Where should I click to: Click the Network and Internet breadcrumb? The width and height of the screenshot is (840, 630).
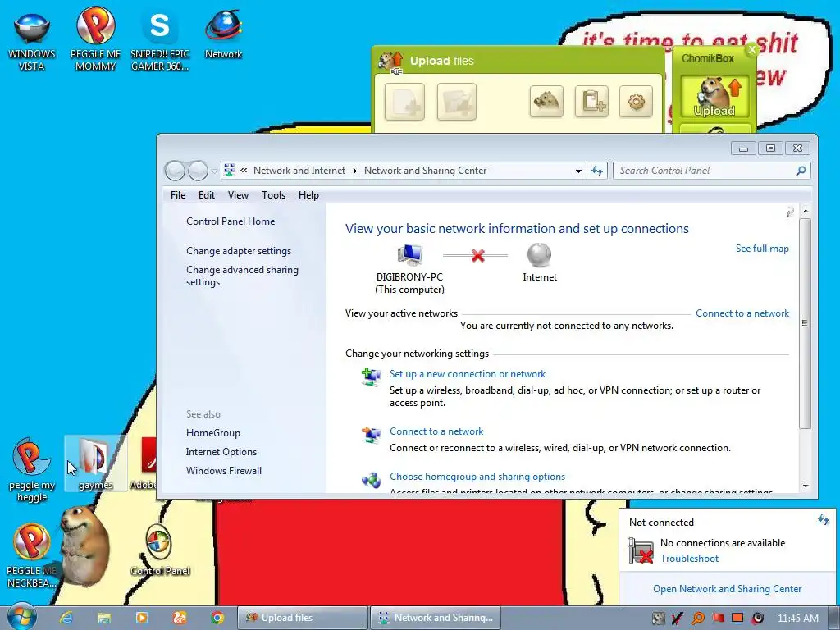tap(299, 171)
